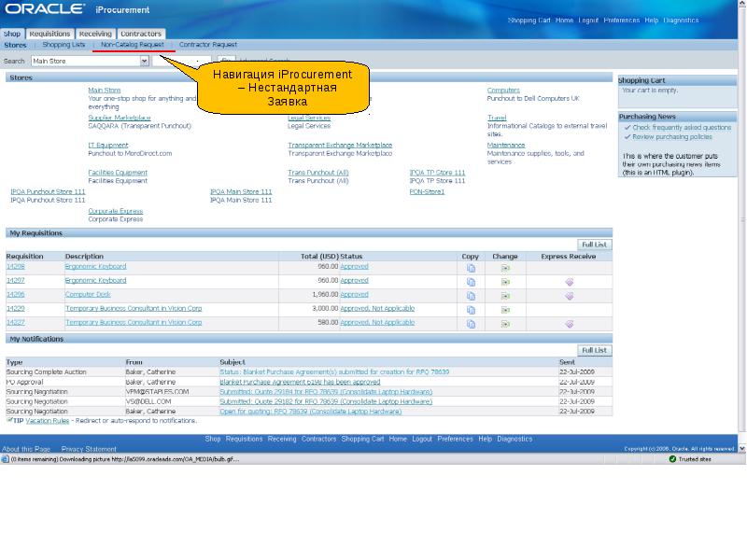Click Express Receive icon for requisition 14227

tap(569, 324)
